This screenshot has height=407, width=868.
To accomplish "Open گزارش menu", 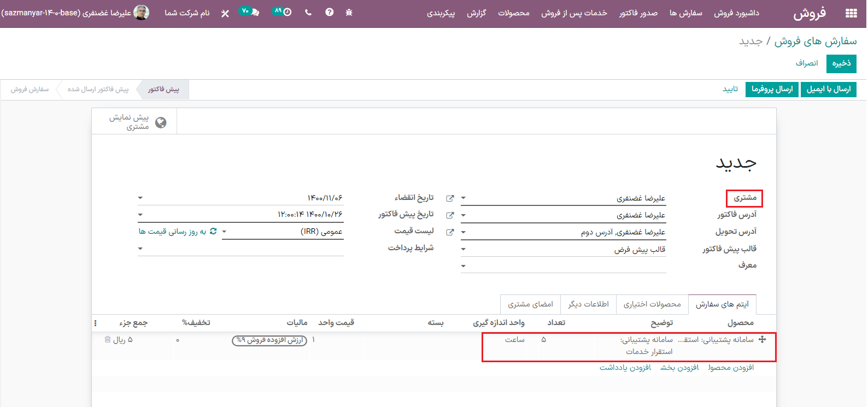I will (476, 13).
